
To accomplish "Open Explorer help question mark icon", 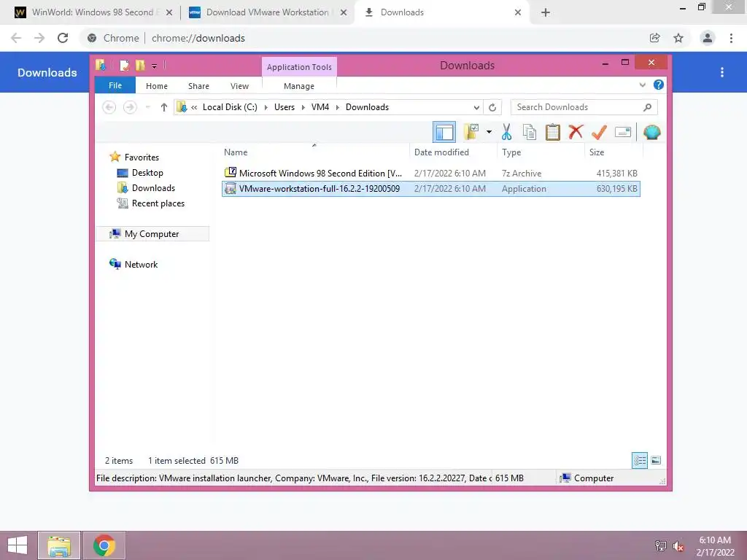I will tap(659, 85).
